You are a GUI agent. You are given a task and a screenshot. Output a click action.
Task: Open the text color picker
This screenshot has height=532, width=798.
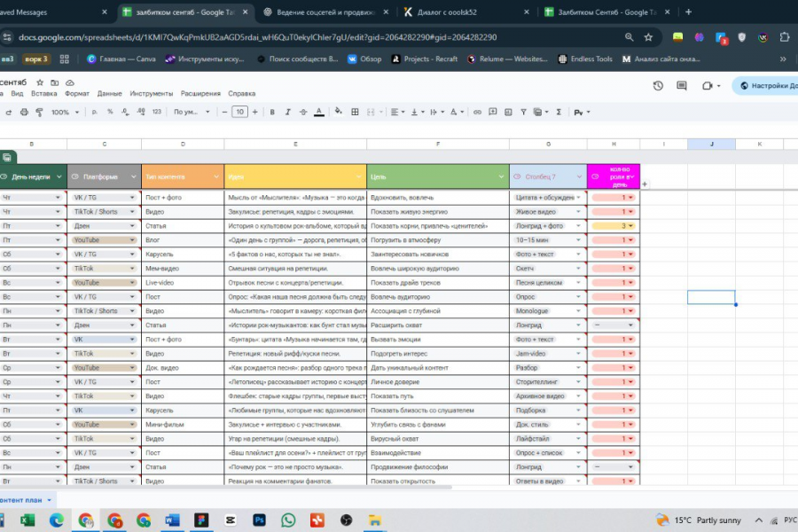click(x=319, y=112)
